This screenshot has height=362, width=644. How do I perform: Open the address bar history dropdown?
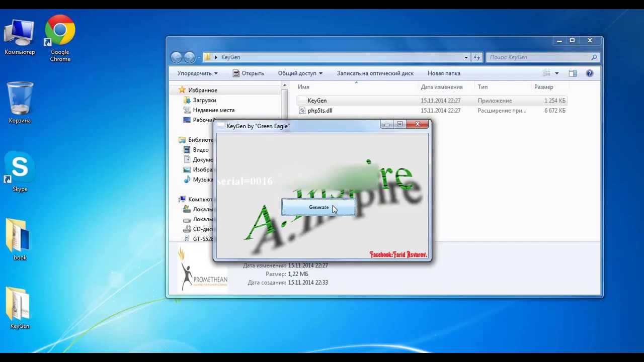point(466,57)
